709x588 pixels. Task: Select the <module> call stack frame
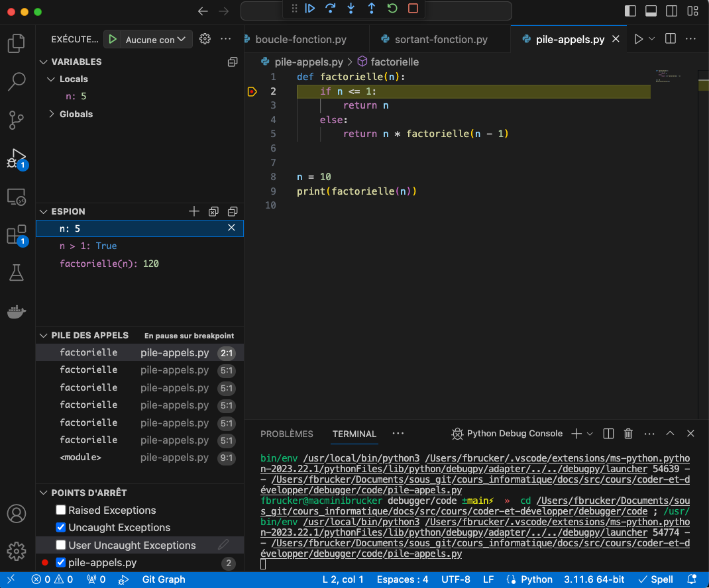pyautogui.click(x=81, y=458)
